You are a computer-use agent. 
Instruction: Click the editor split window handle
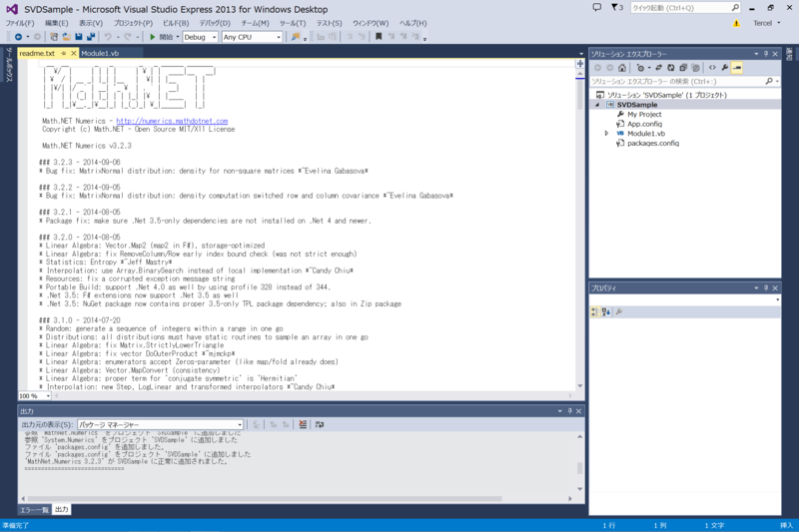[580, 64]
